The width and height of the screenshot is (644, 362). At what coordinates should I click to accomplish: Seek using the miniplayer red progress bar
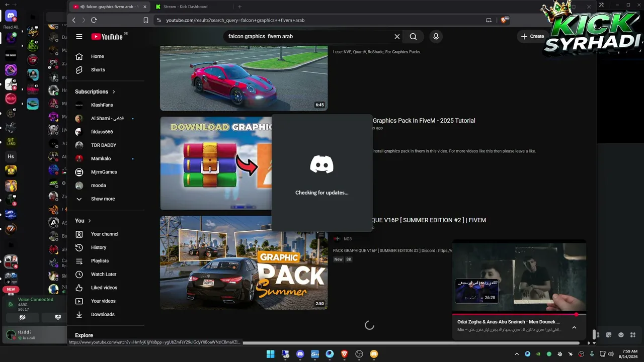519,315
